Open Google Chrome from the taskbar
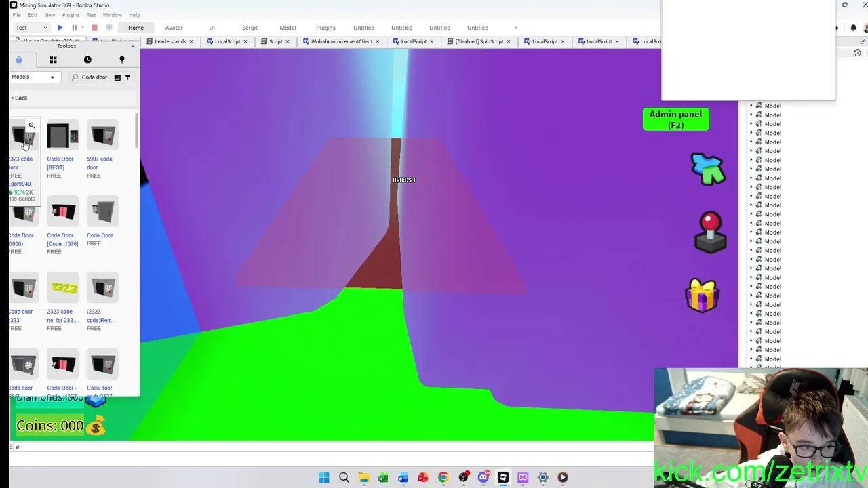Image resolution: width=868 pixels, height=488 pixels. coord(443,477)
